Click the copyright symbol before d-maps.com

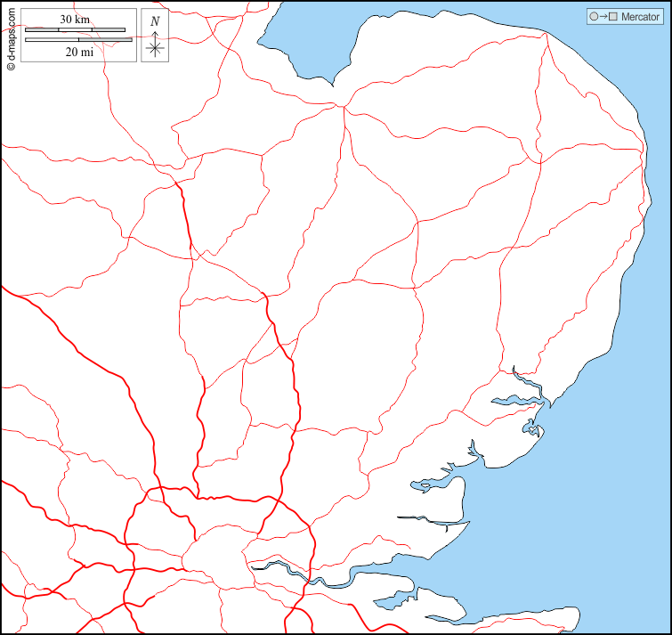point(11,65)
